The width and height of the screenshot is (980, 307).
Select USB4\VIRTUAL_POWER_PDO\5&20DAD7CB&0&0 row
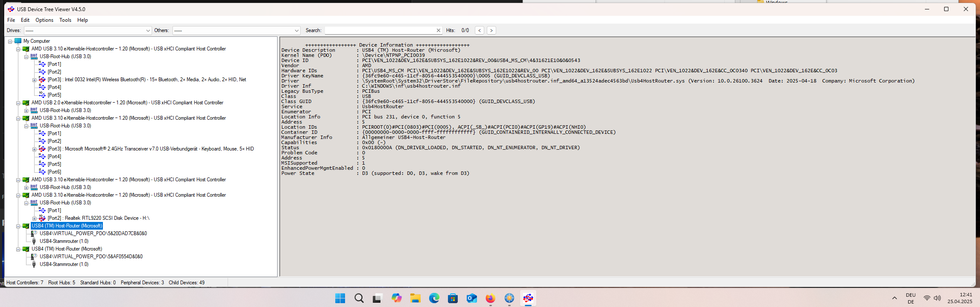(x=93, y=233)
